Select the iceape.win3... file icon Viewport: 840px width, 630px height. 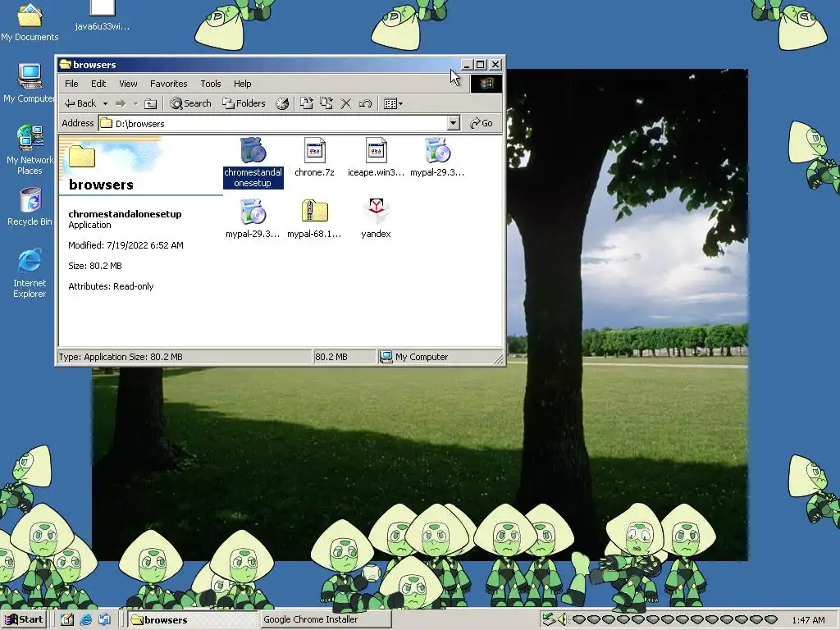tap(376, 157)
